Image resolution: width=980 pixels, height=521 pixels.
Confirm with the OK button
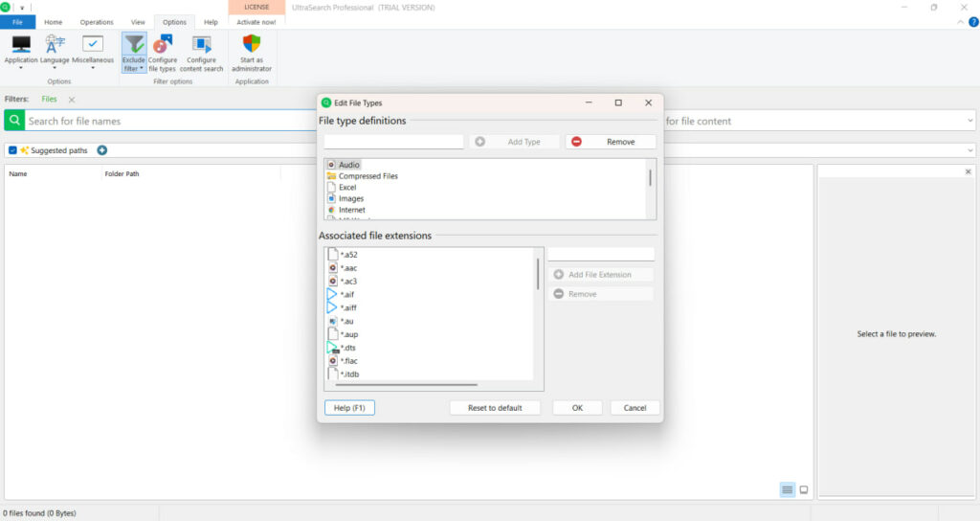pos(577,408)
